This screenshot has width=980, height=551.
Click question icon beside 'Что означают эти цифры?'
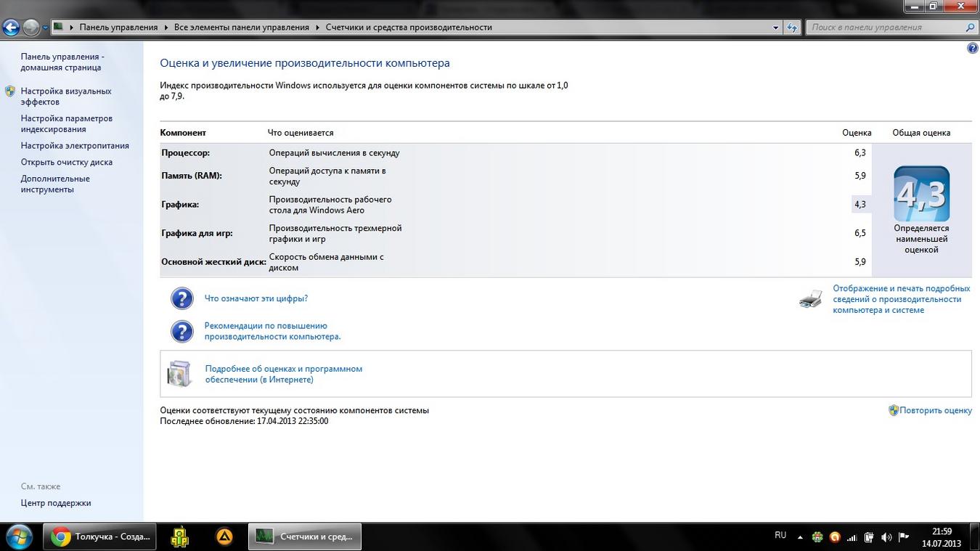click(182, 298)
